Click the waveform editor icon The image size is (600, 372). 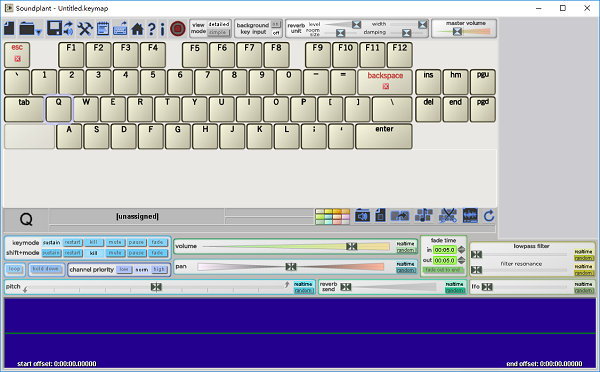coord(470,216)
